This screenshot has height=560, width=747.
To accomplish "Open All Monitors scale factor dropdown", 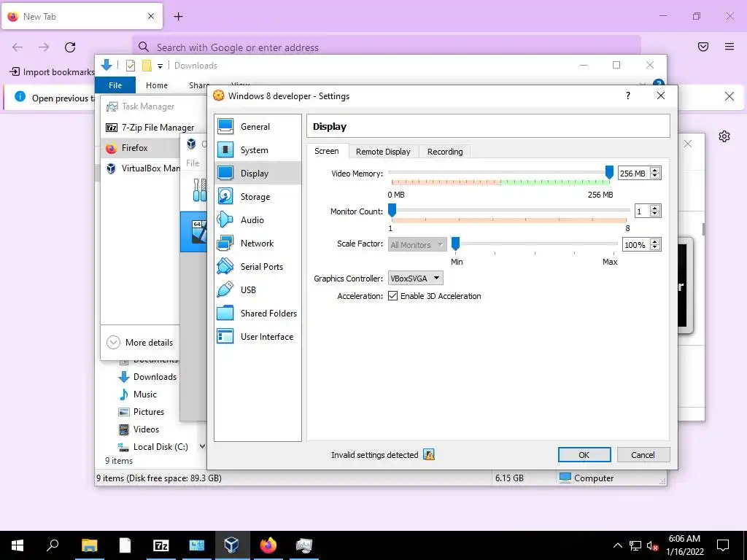I will [x=417, y=245].
